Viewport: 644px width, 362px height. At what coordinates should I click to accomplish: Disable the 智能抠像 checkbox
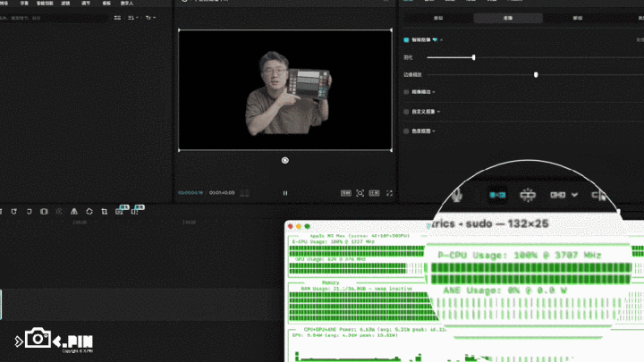tap(406, 40)
